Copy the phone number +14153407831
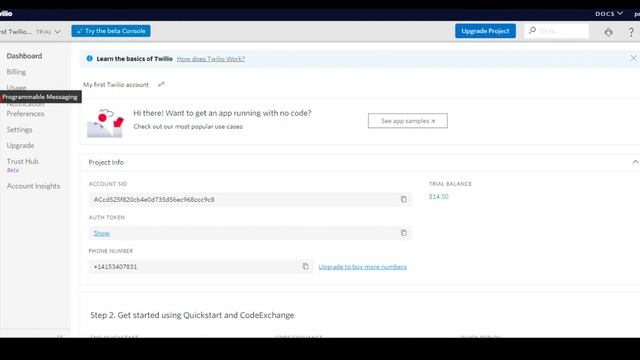This screenshot has width=640, height=360. [x=305, y=266]
